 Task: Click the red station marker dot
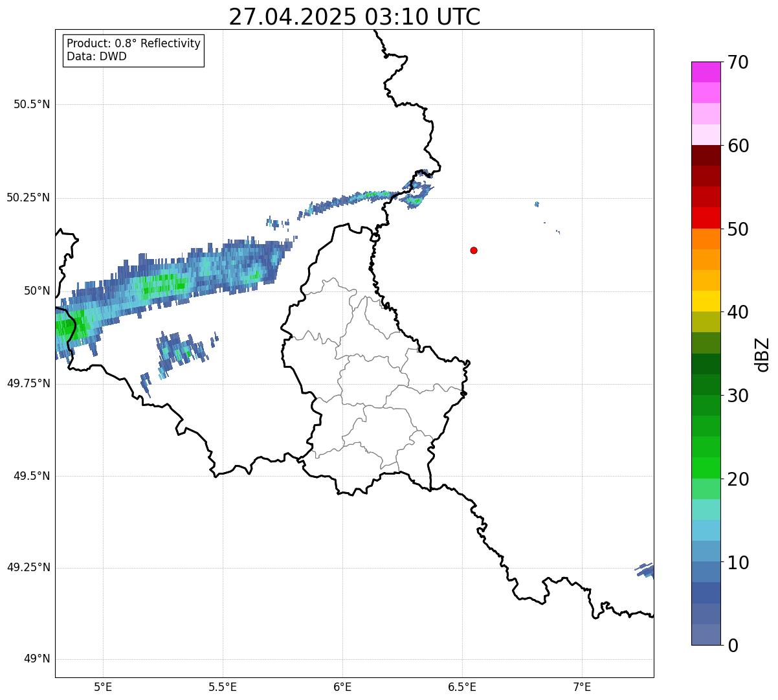474,250
